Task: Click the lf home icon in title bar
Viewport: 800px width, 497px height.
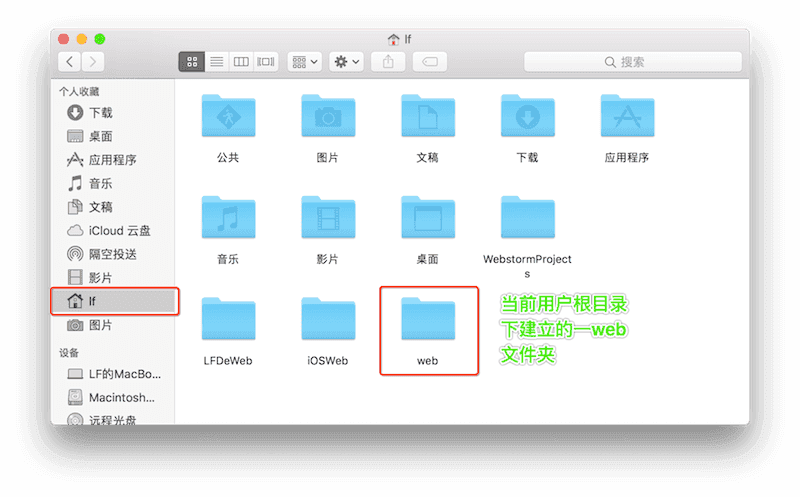Action: pos(393,39)
